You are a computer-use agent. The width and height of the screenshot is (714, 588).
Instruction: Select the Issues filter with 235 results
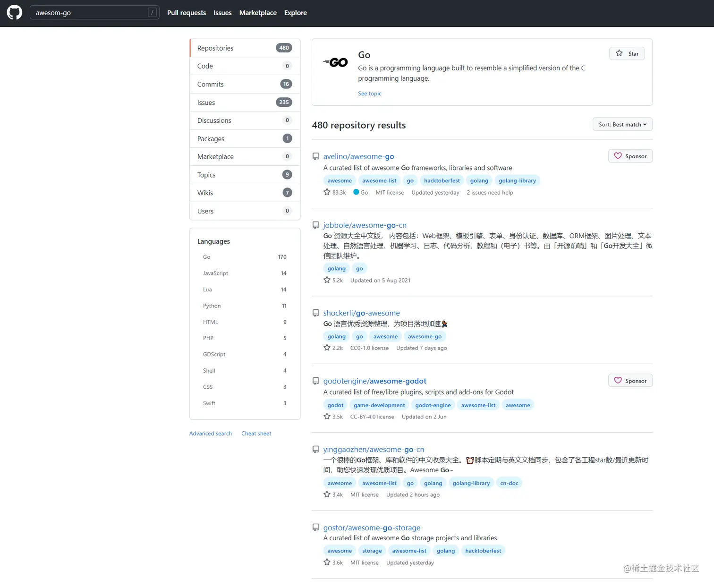click(x=245, y=102)
